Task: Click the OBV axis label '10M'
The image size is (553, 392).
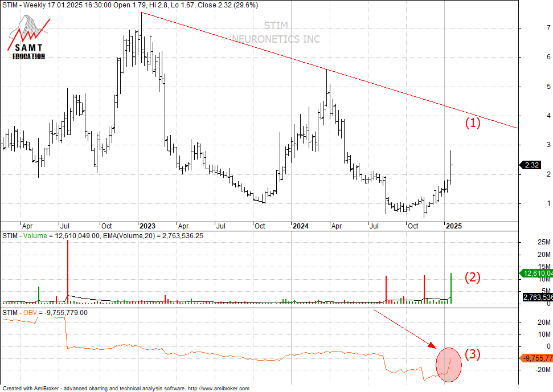Action: [x=544, y=334]
